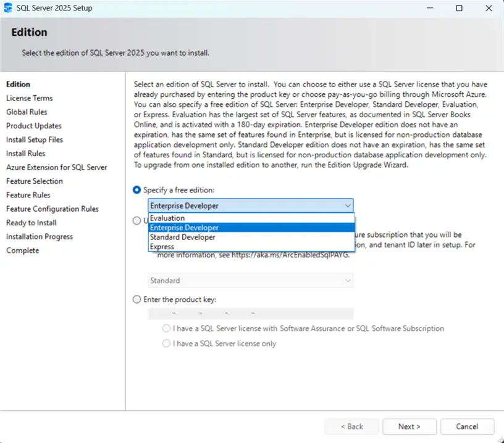Viewport: 504px width, 443px height.
Task: Select Install Setup Files step
Action: click(x=35, y=139)
